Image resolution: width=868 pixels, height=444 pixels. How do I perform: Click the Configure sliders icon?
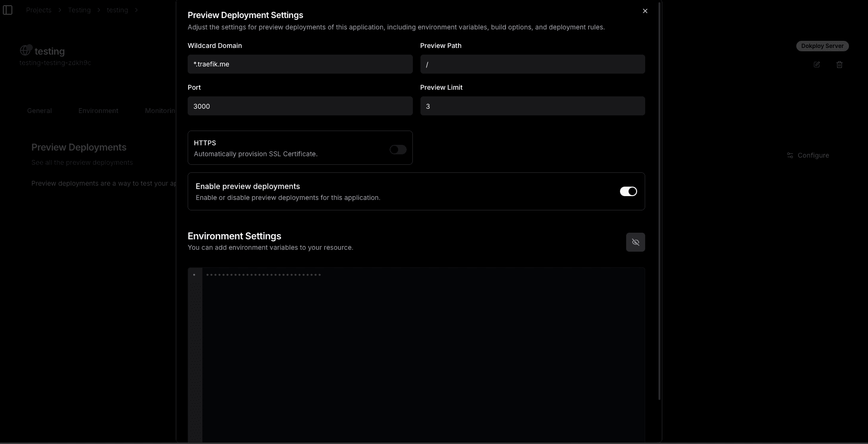coord(790,155)
